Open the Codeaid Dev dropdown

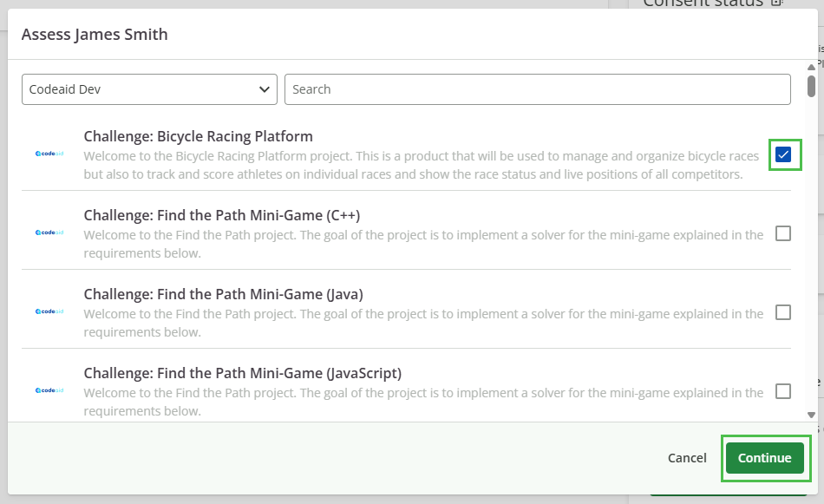coord(149,89)
